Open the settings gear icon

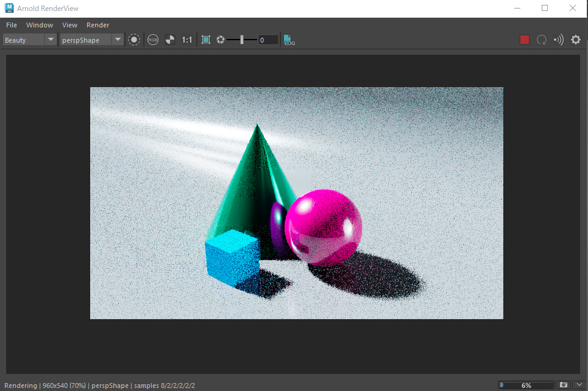576,40
